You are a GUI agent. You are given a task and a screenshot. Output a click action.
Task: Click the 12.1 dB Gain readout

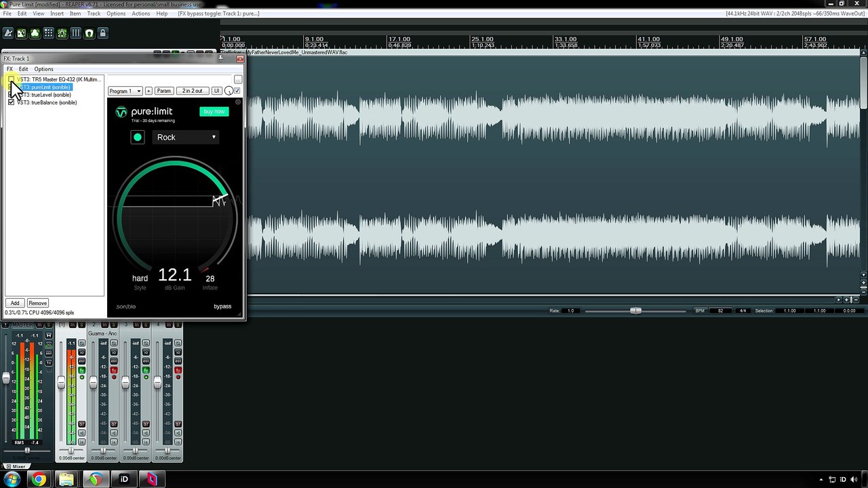pos(175,275)
